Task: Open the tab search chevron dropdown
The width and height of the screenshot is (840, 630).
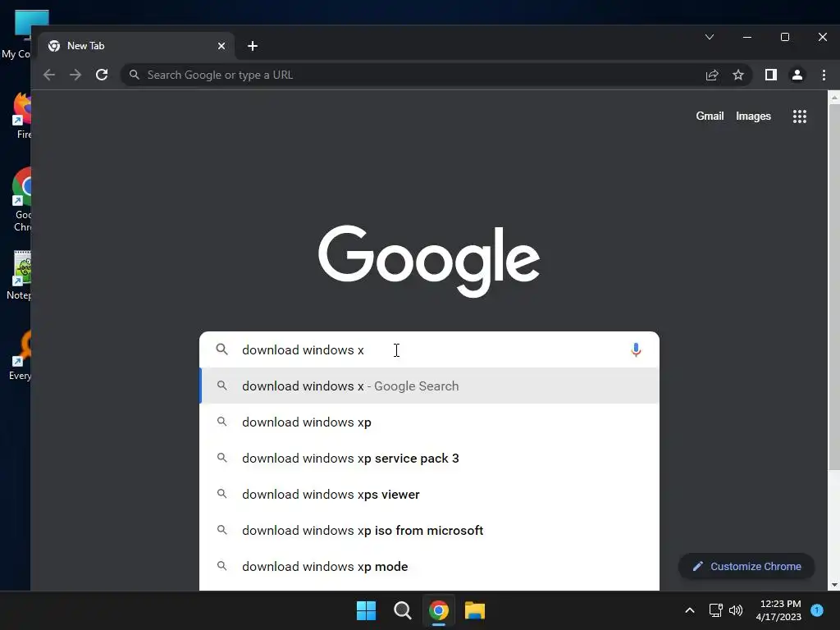Action: coord(710,37)
